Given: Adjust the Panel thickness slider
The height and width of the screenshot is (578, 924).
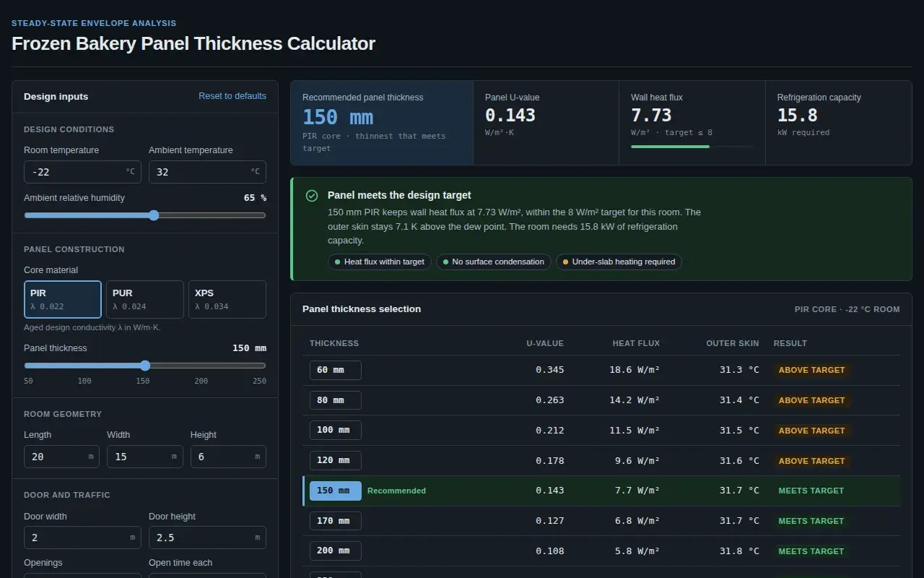Looking at the screenshot, I should pos(145,366).
